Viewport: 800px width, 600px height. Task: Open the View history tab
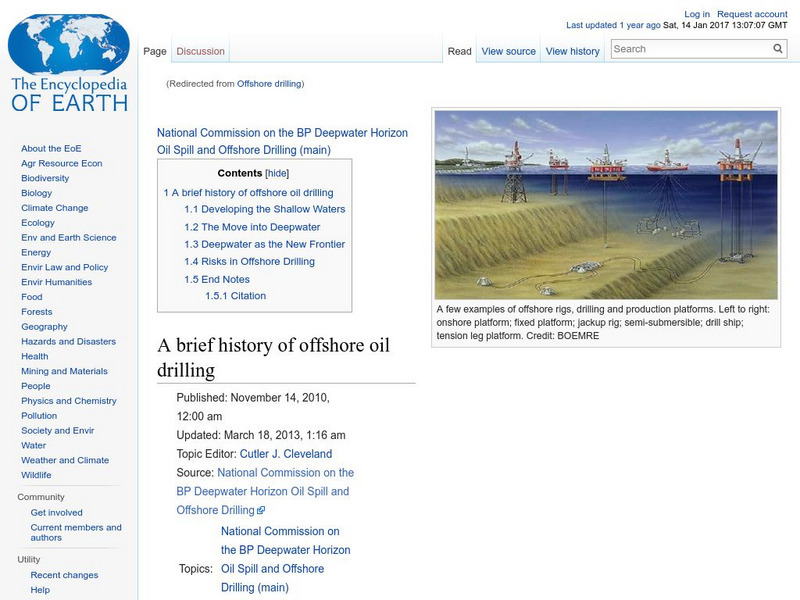572,52
